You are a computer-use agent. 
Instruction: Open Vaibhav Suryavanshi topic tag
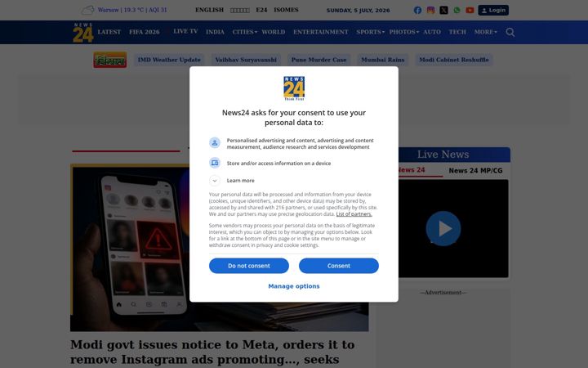246,60
